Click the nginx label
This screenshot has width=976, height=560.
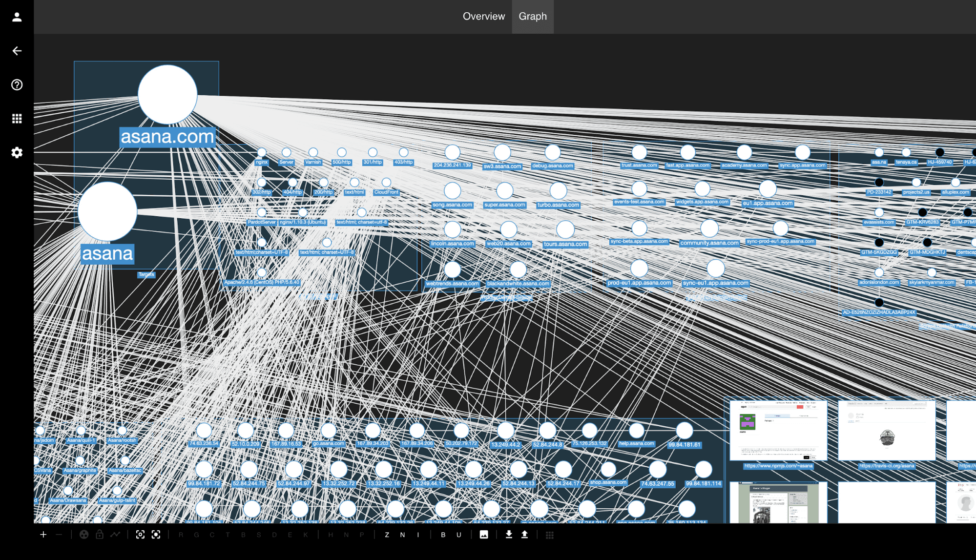coord(262,162)
